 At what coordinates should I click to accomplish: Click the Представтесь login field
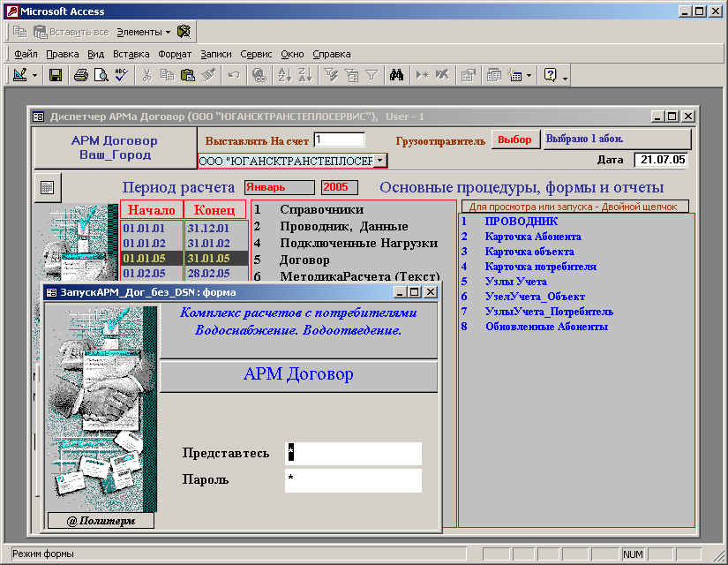click(353, 453)
